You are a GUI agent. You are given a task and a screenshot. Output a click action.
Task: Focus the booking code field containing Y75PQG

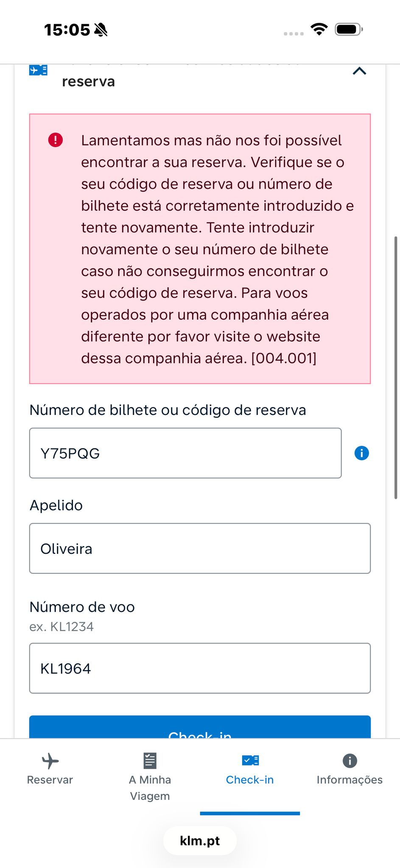[x=185, y=453]
